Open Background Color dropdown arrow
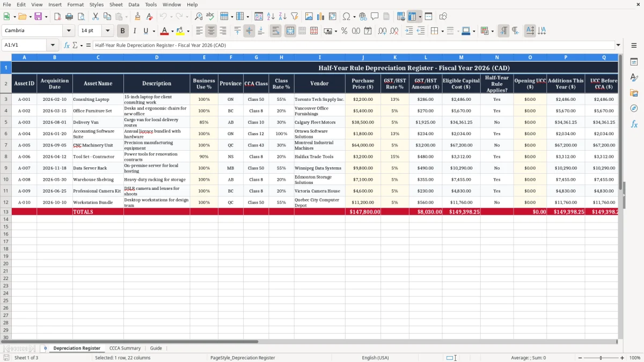This screenshot has height=362, width=644. (188, 31)
